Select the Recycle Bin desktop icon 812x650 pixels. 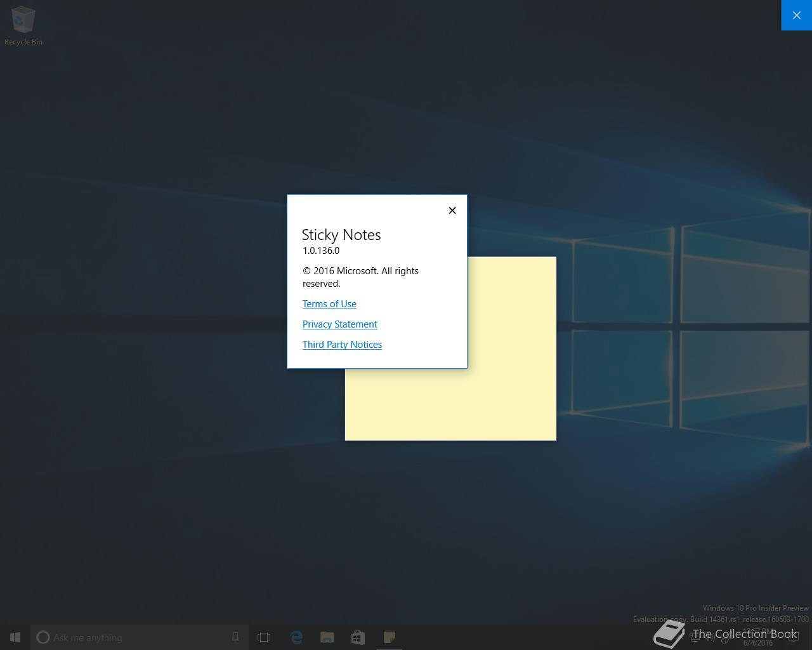(23, 26)
